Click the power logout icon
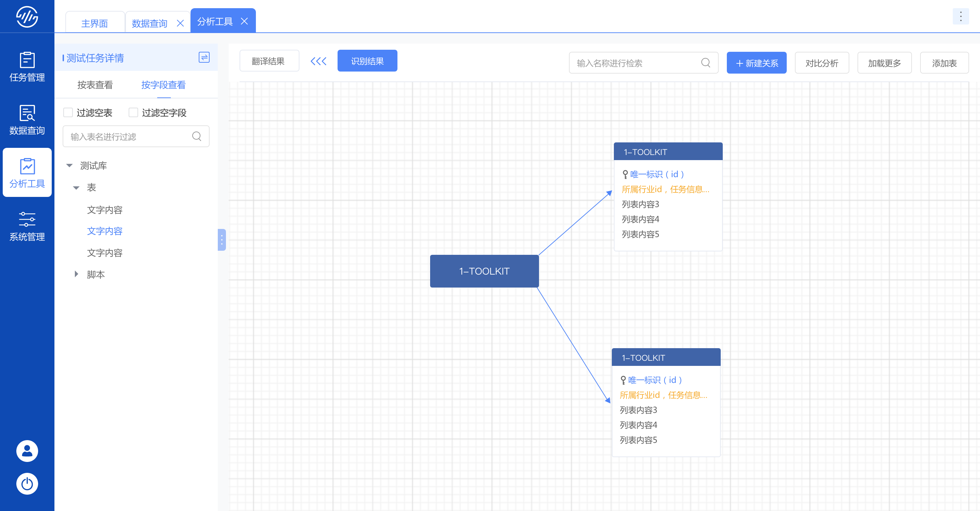 [x=27, y=484]
